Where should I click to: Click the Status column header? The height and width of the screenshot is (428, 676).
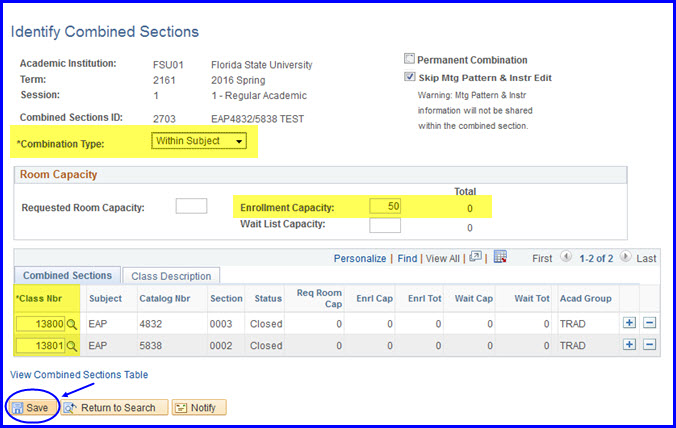pos(268,298)
